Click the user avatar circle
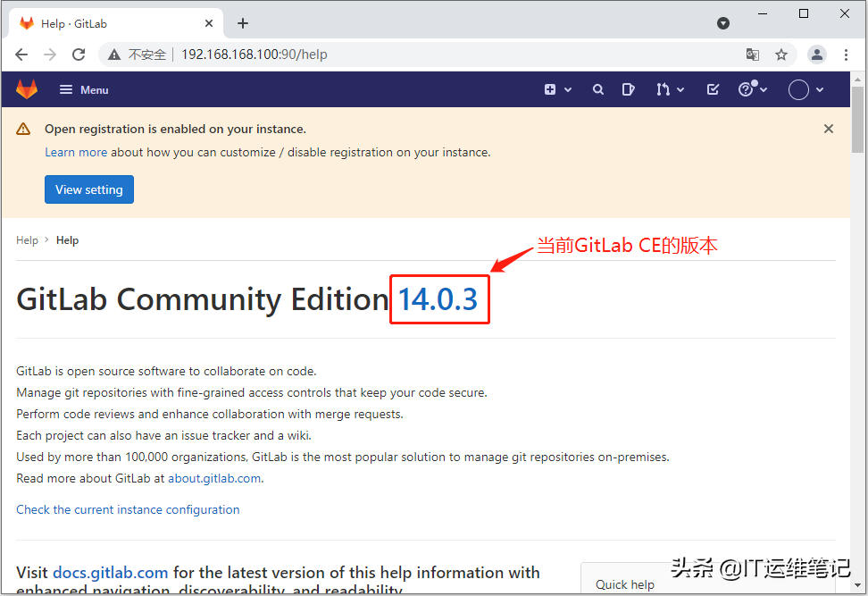 [798, 89]
